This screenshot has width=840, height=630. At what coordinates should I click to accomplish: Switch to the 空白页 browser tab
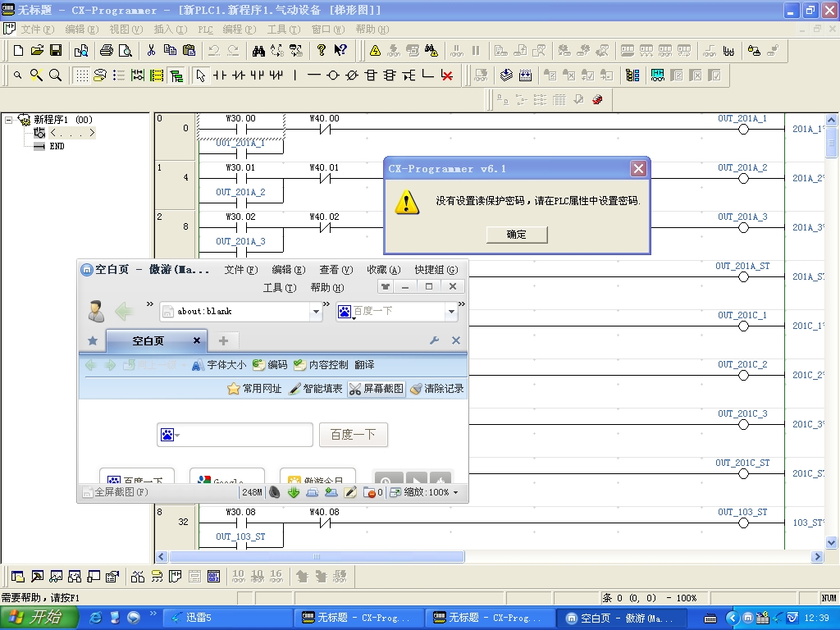(x=148, y=340)
